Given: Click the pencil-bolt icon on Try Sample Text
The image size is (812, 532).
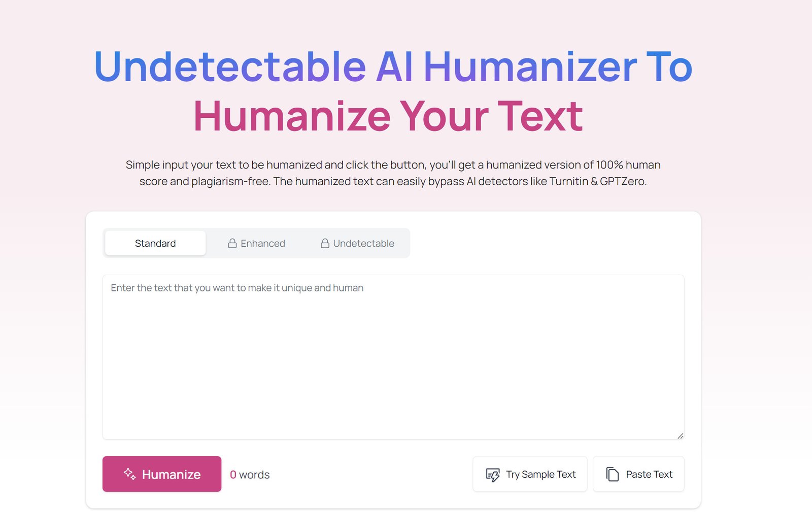Looking at the screenshot, I should (492, 474).
